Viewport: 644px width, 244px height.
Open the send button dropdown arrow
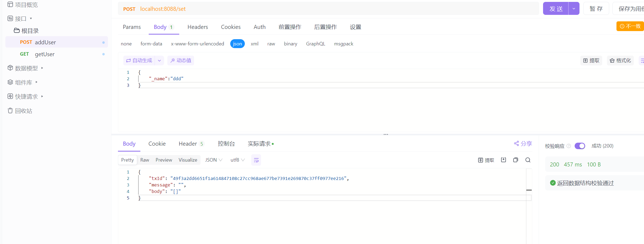[x=574, y=9]
